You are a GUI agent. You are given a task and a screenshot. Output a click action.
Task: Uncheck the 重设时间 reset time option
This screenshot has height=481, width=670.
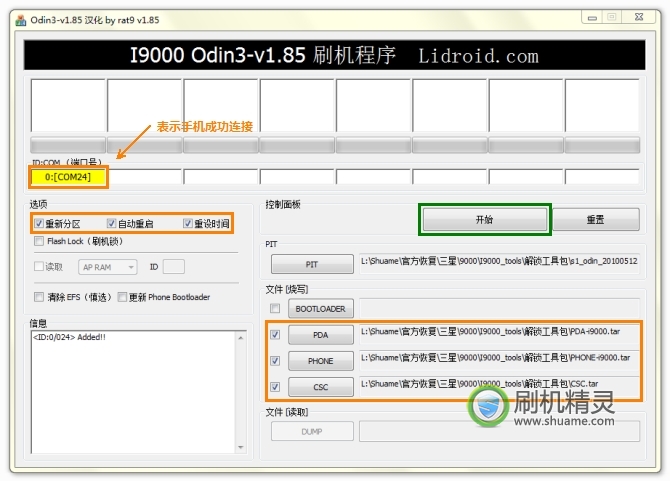(x=188, y=223)
